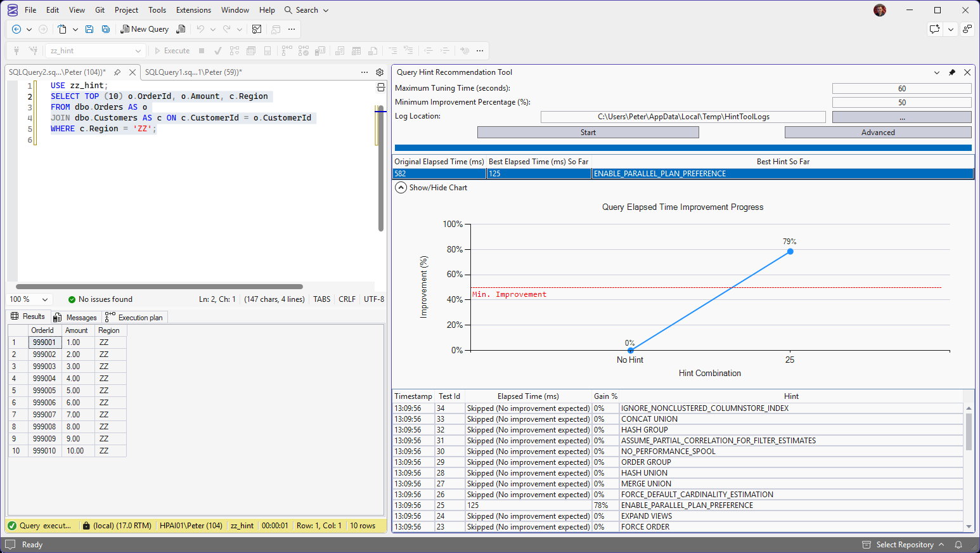Click the 79% data point on the chart
The height and width of the screenshot is (553, 980).
click(790, 252)
